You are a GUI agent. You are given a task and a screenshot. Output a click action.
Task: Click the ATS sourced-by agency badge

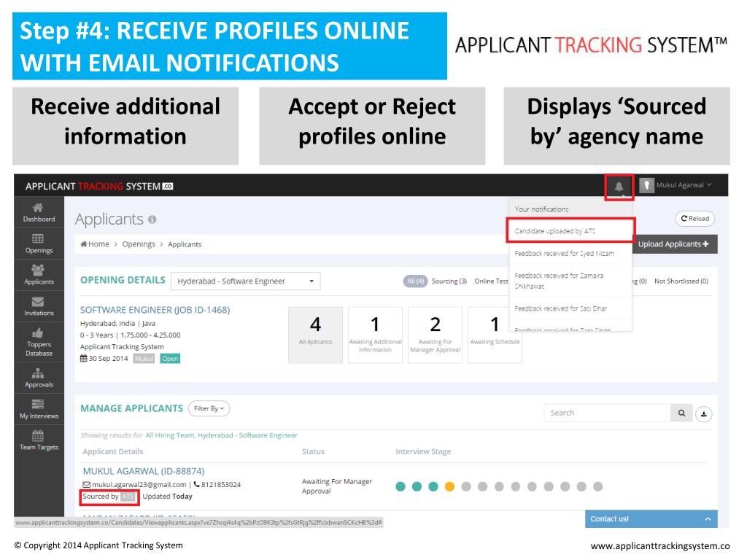point(128,497)
